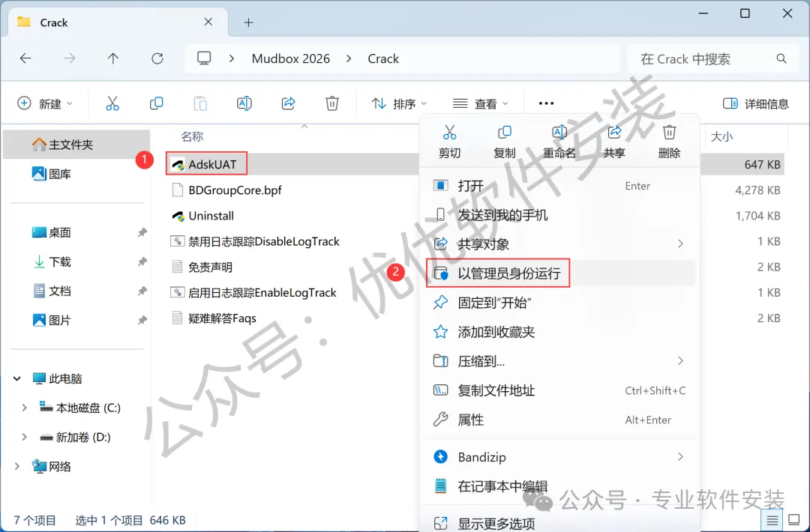Click the Rename icon in toolbar

[x=244, y=103]
